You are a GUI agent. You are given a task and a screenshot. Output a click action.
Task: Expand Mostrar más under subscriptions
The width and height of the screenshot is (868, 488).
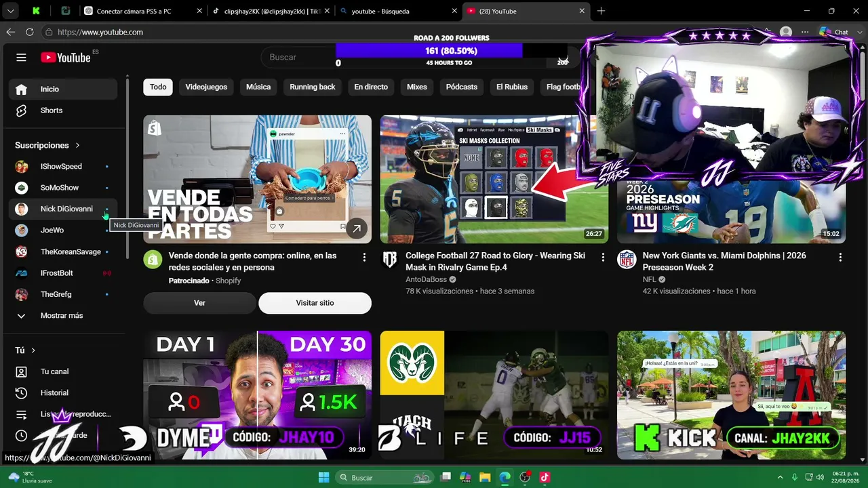click(x=63, y=316)
